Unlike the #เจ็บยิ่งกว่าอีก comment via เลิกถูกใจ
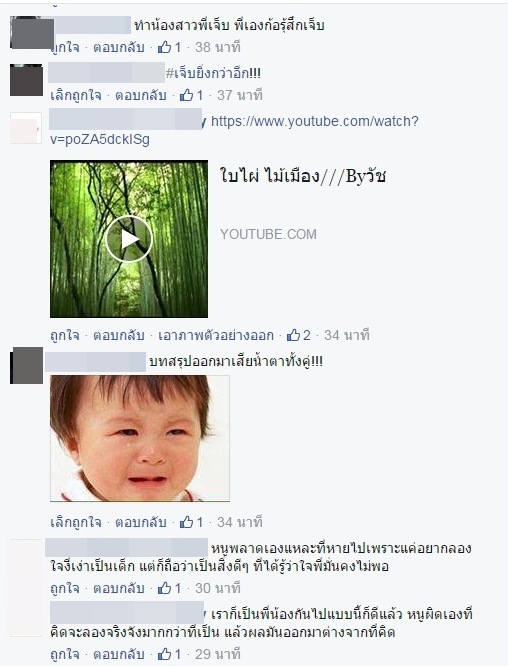This screenshot has width=508, height=666. [76, 95]
